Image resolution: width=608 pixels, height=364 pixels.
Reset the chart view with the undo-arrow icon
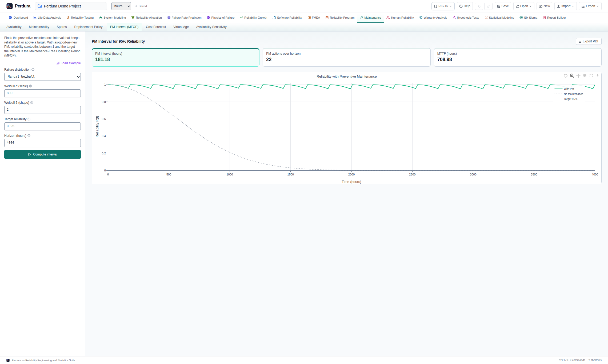565,76
